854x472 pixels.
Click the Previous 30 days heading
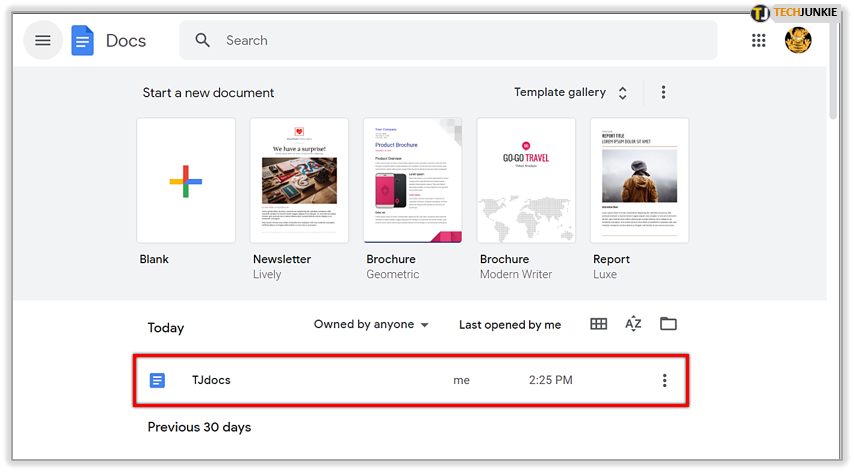(x=199, y=427)
